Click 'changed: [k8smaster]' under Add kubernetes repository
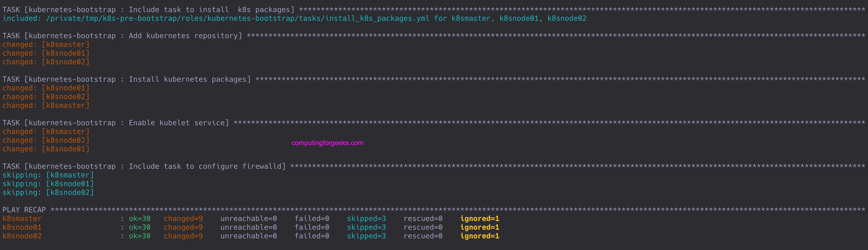The height and width of the screenshot is (250, 868). pyautogui.click(x=46, y=44)
